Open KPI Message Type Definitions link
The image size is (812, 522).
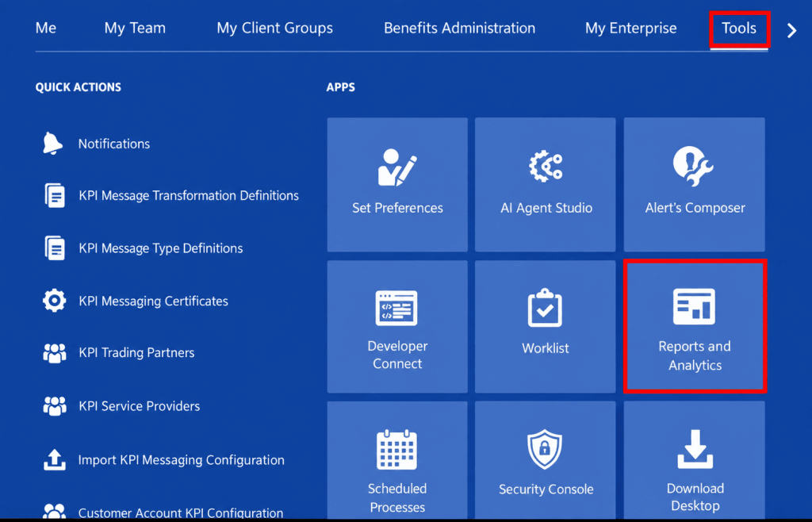(160, 248)
